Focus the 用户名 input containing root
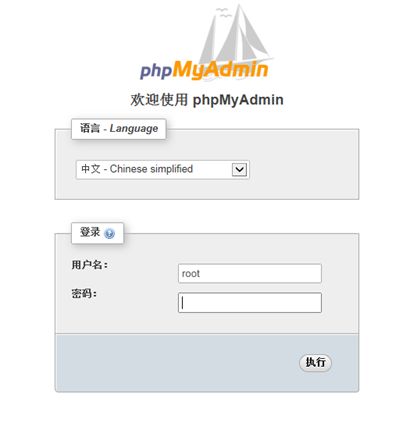Viewport: 403px width, 426px height. 250,274
